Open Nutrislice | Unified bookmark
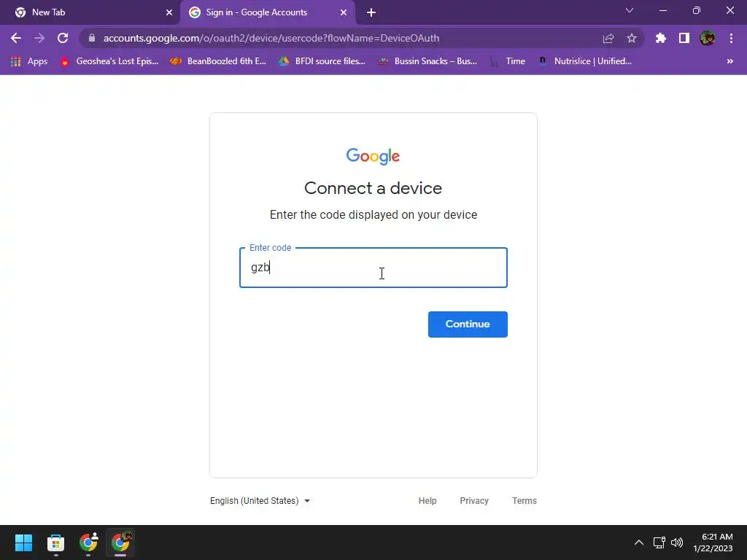The height and width of the screenshot is (560, 747). (584, 61)
